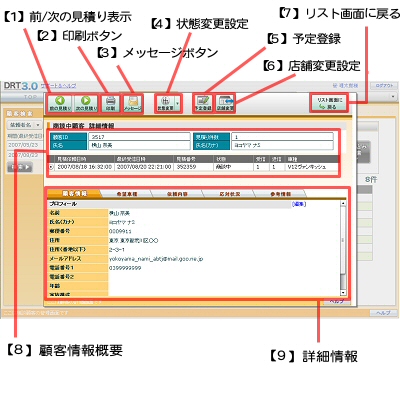Open the 応対状況 tab
400x400 pixels.
229,194
